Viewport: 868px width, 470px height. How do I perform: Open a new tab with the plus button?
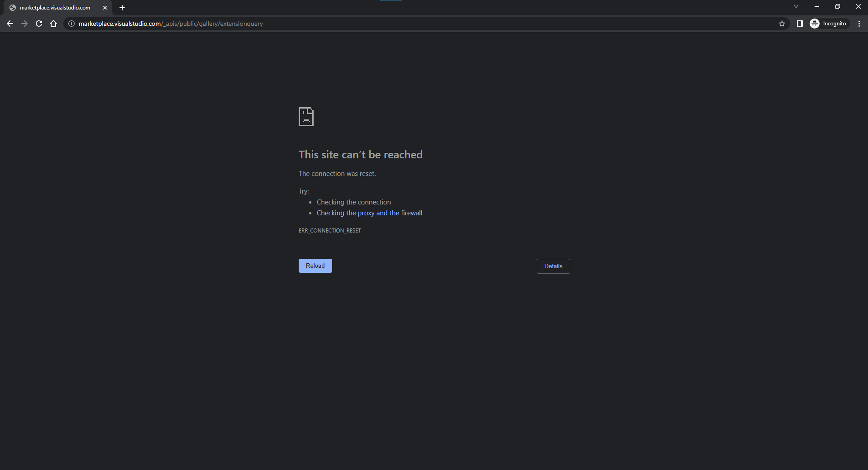tap(122, 8)
